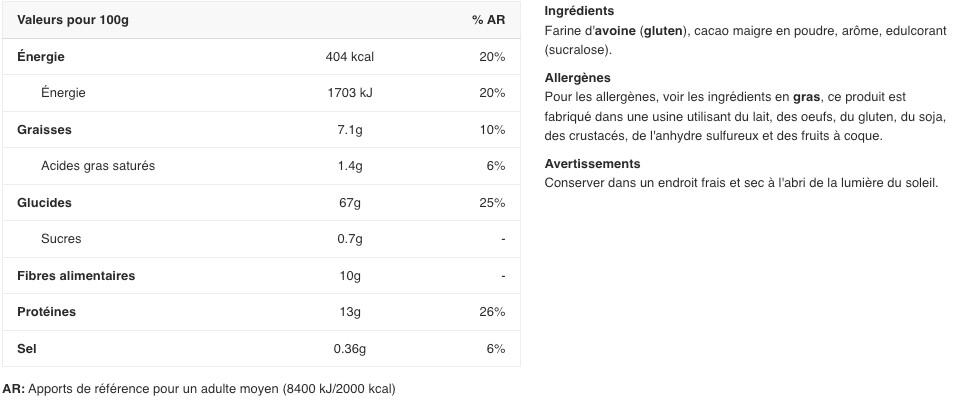Click the Glucides 67g value

coord(350,203)
